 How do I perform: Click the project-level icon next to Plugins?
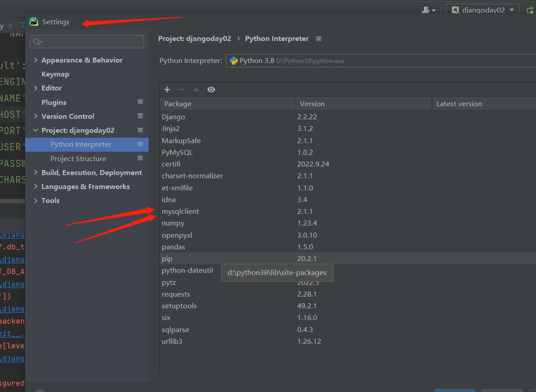pyautogui.click(x=140, y=102)
